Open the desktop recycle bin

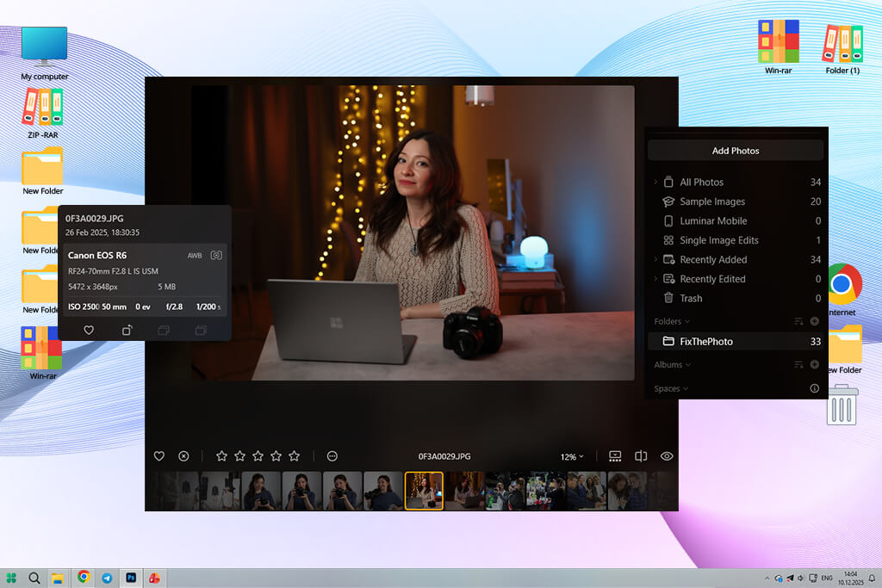click(842, 405)
